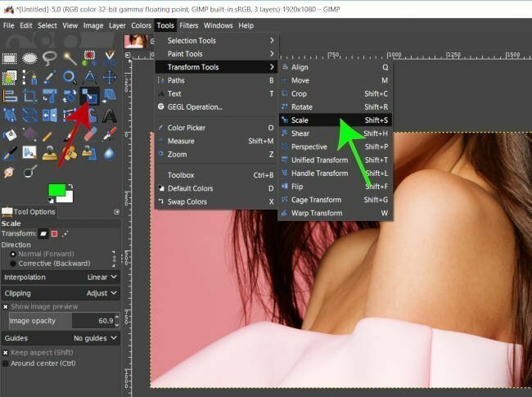Open the Filters menu
Image resolution: width=532 pixels, height=397 pixels.
pos(188,25)
